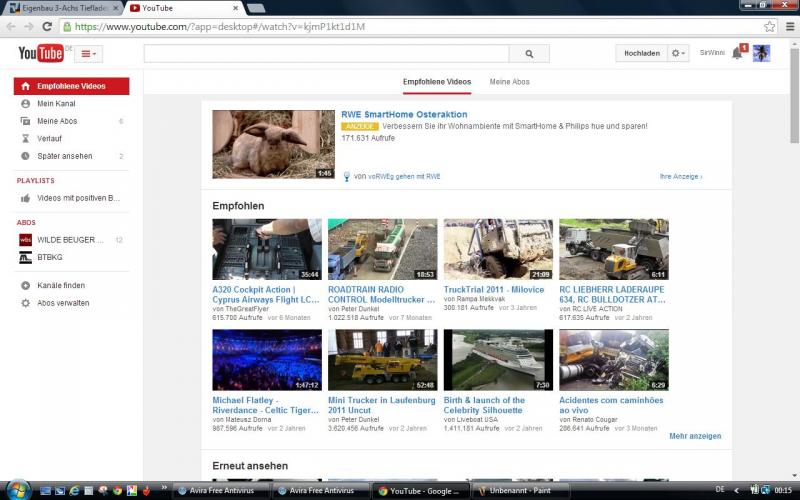The width and height of the screenshot is (800, 500).
Task: Click the Hochladen upload button
Action: tap(642, 53)
